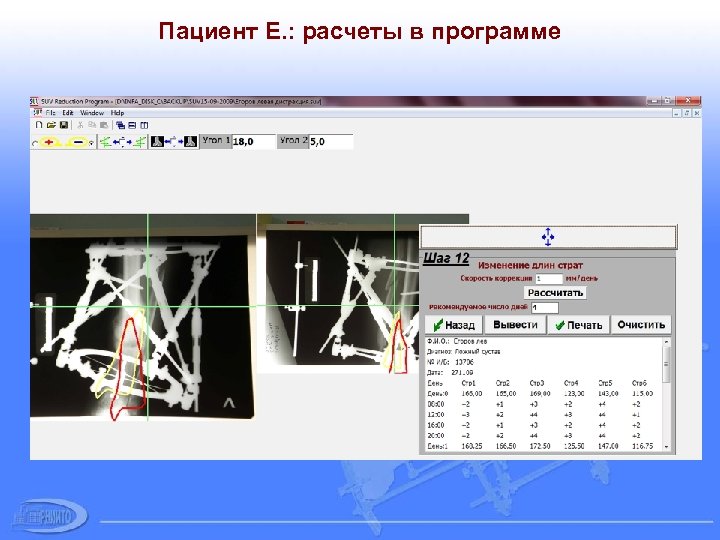Viewport: 720px width, 540px height.
Task: Cascade windows with the toolbar icon
Action: (120, 125)
